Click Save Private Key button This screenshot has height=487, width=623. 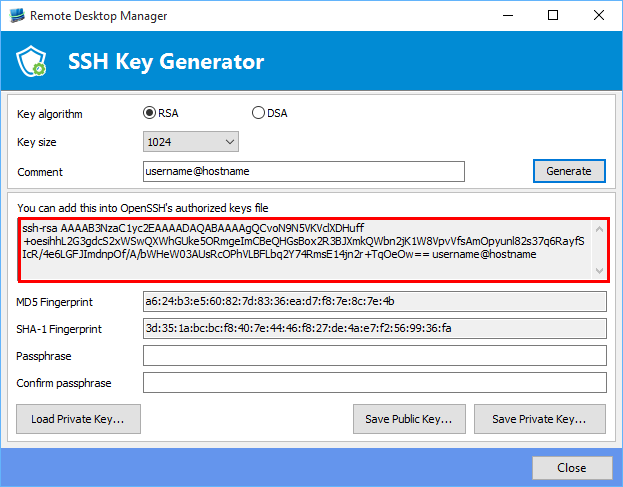tap(539, 419)
